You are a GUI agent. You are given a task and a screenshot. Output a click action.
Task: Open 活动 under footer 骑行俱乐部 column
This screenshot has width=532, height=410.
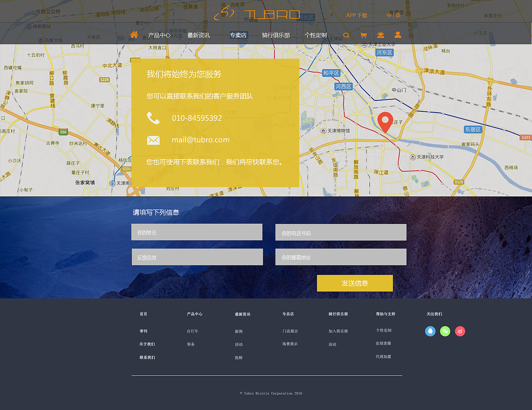pyautogui.click(x=332, y=344)
